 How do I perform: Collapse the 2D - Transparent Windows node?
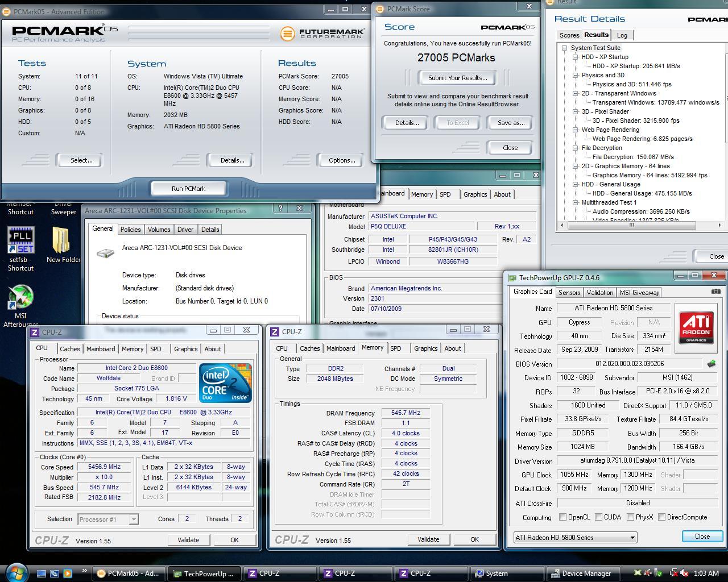(x=576, y=93)
